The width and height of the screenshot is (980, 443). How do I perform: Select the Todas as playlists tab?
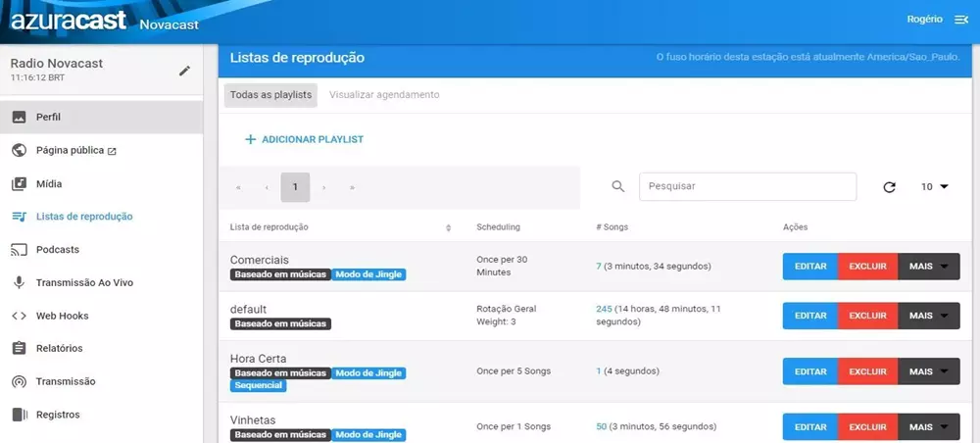coord(270,95)
